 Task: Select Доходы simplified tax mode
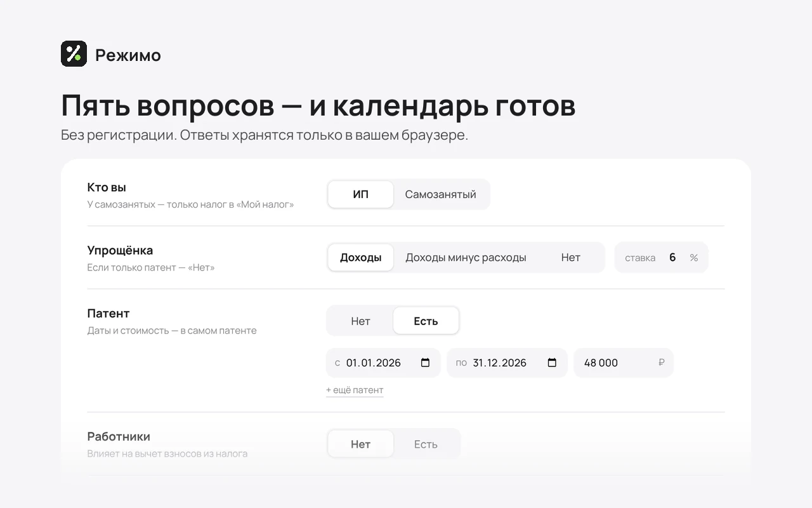pos(360,257)
